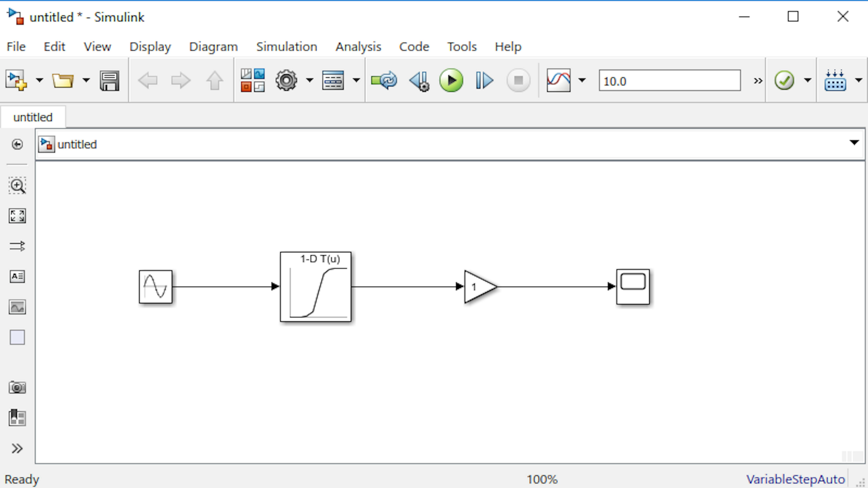Click the Back navigation arrow

pos(148,81)
